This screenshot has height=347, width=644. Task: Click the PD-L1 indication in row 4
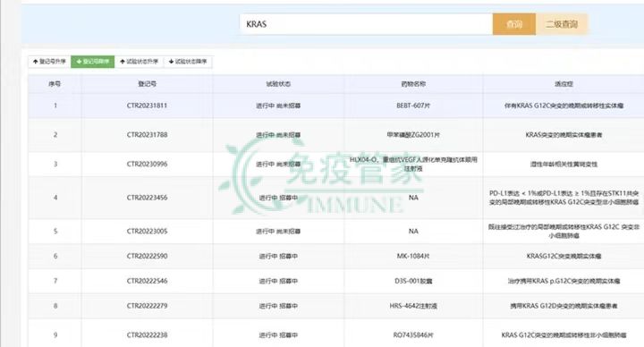563,198
